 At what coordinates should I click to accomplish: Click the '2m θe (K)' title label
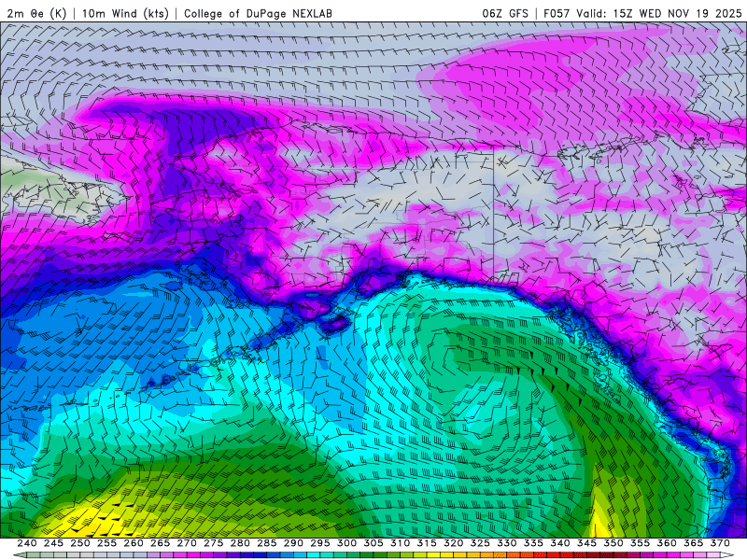pos(36,13)
